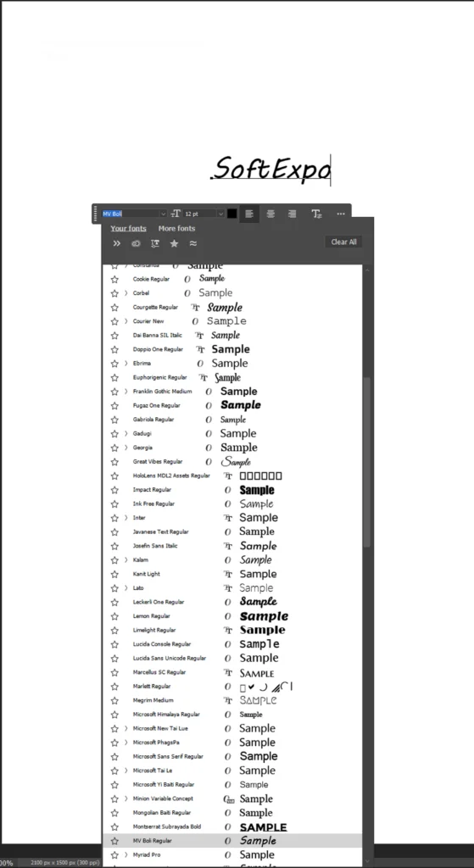Click the 12 pt font size field
The image size is (474, 868).
pos(200,214)
